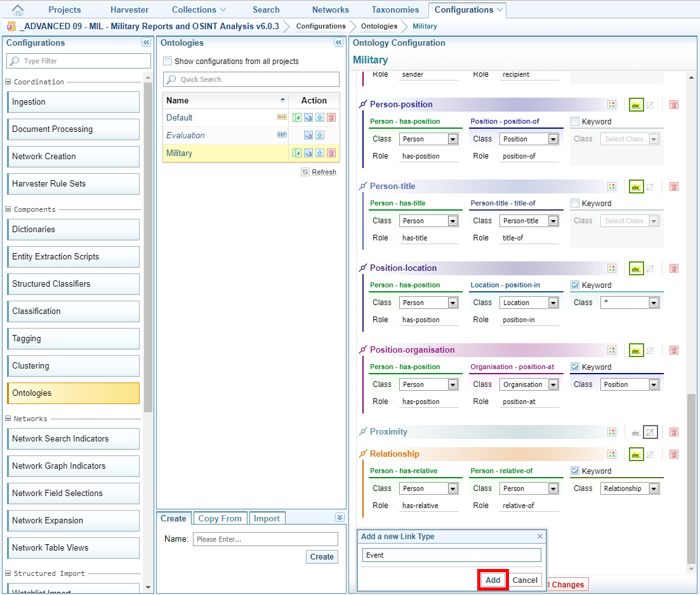The height and width of the screenshot is (595, 700).
Task: Open the Copy From tab
Action: pyautogui.click(x=220, y=518)
